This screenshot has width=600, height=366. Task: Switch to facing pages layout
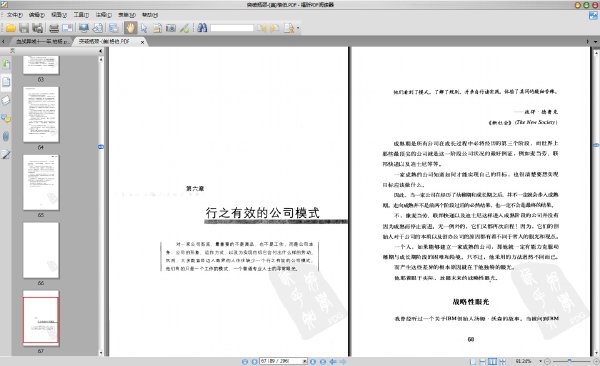coord(492,361)
